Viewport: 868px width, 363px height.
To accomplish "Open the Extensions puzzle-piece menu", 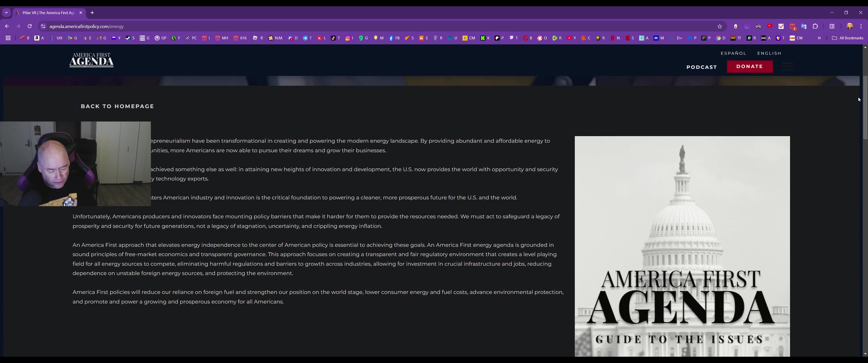I will coord(816,26).
